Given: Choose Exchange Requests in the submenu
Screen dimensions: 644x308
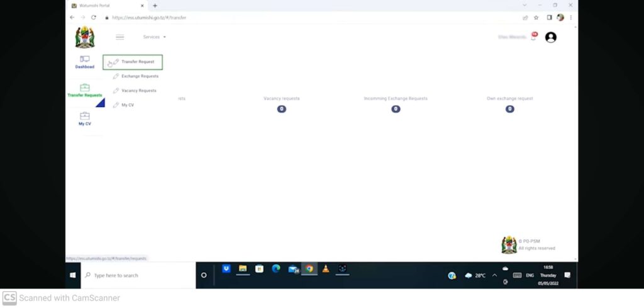Looking at the screenshot, I should 139,76.
